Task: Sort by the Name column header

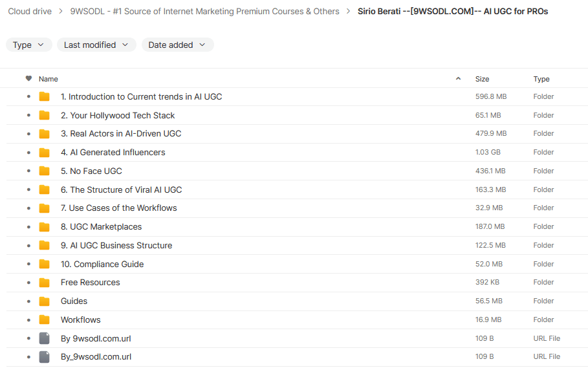Action: (49, 79)
